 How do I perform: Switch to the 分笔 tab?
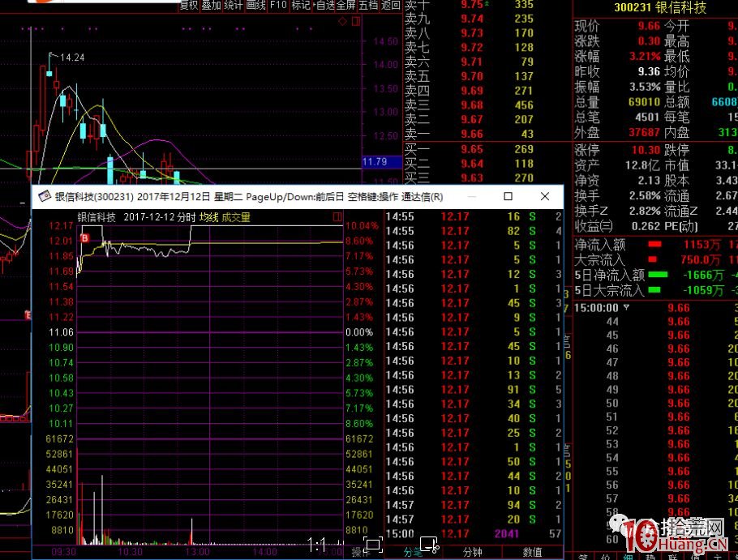[x=413, y=552]
